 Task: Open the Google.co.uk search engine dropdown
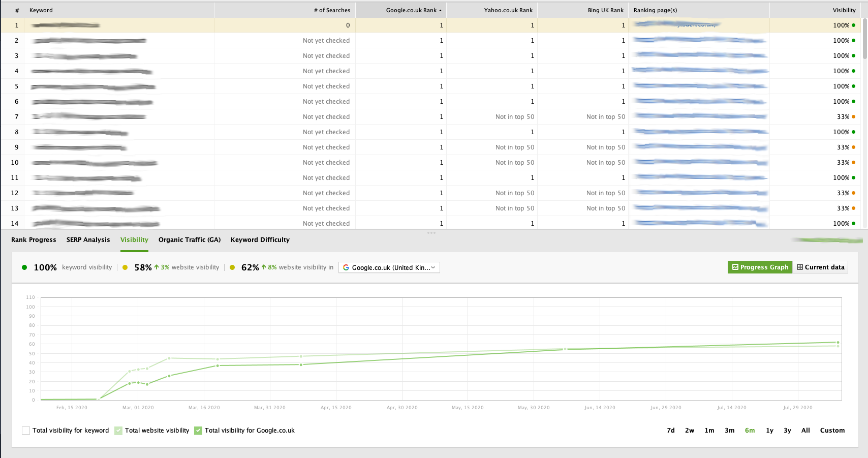(x=389, y=267)
